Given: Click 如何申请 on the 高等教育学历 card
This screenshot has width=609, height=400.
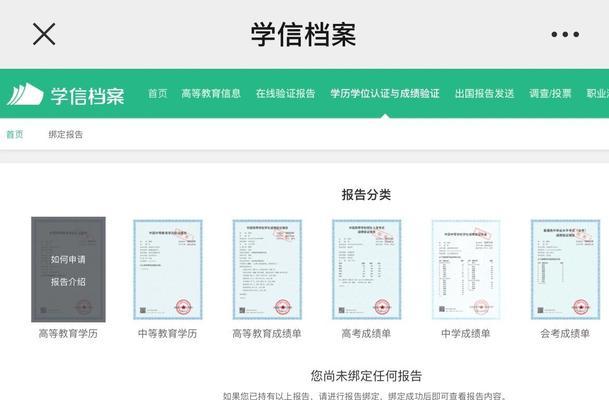Looking at the screenshot, I should pos(68,259).
